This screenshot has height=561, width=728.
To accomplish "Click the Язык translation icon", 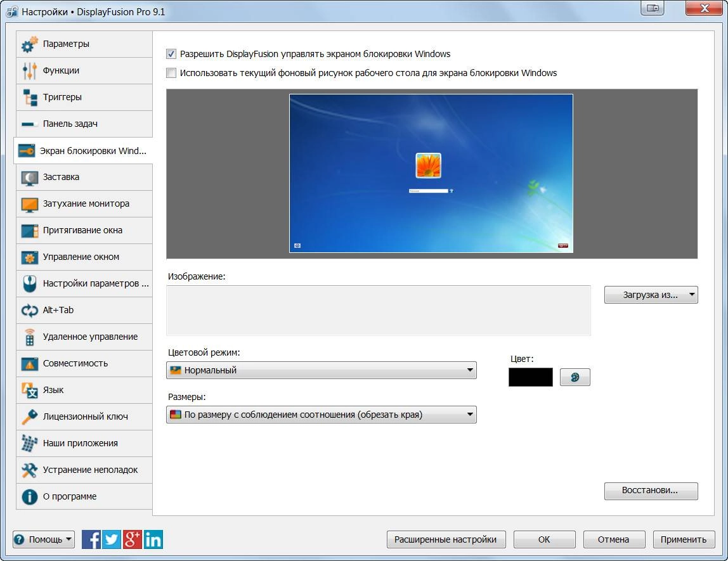I will click(x=29, y=390).
